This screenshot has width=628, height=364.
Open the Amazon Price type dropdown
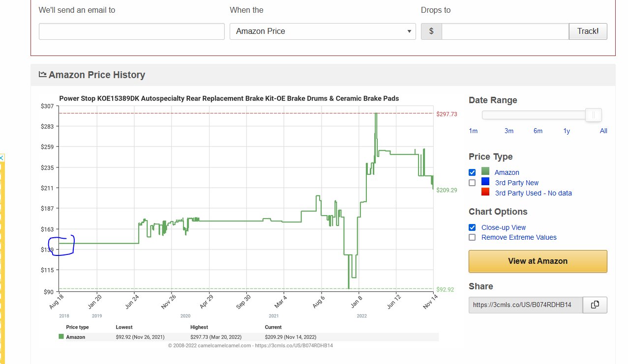(x=323, y=31)
